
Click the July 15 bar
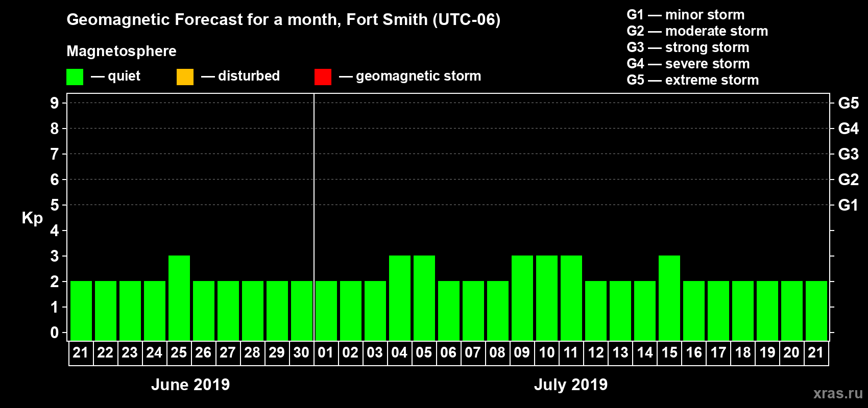click(x=669, y=298)
